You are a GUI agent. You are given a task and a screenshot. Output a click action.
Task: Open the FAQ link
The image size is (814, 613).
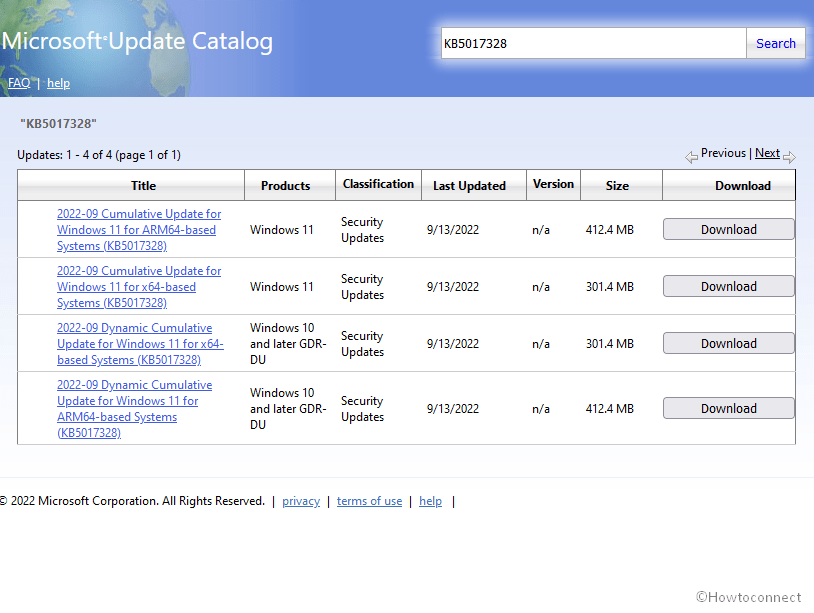click(19, 83)
